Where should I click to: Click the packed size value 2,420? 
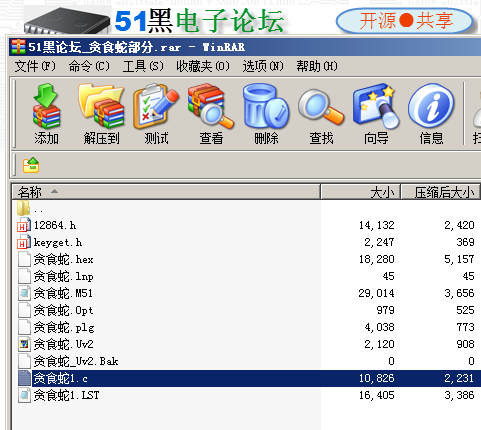click(459, 225)
